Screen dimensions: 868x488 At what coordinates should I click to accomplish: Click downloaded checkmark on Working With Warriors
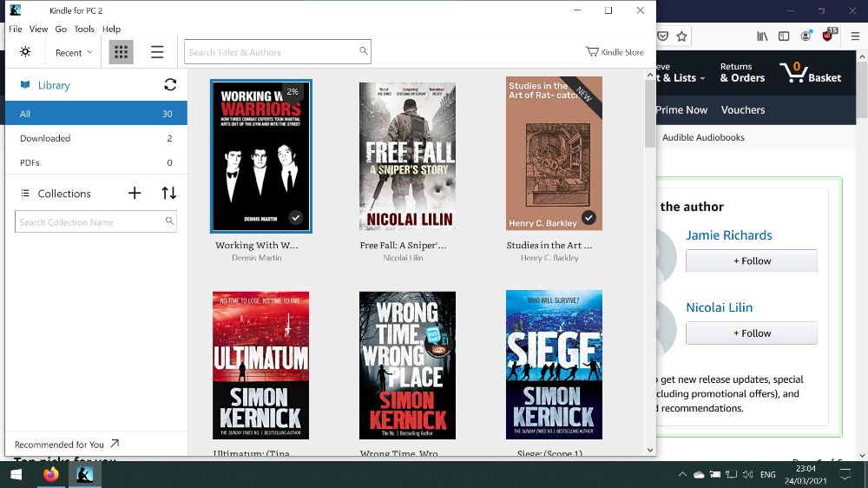(x=296, y=218)
